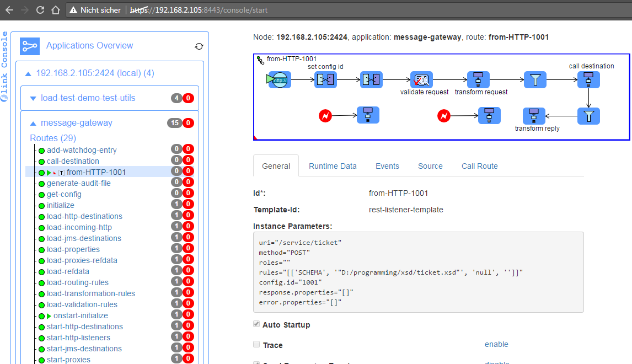Click the transform request node icon
Image resolution: width=632 pixels, height=364 pixels.
click(478, 80)
